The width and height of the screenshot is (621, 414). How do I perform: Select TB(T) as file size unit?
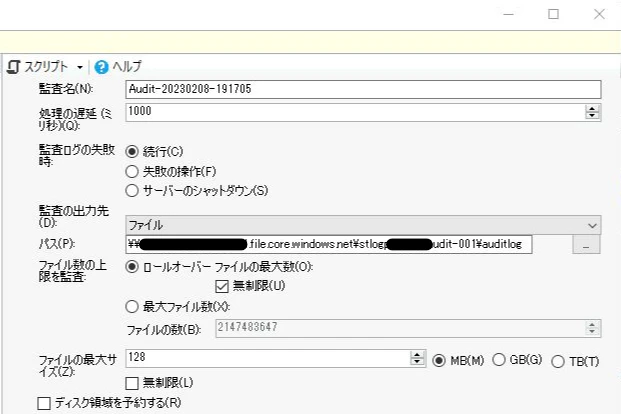point(558,361)
